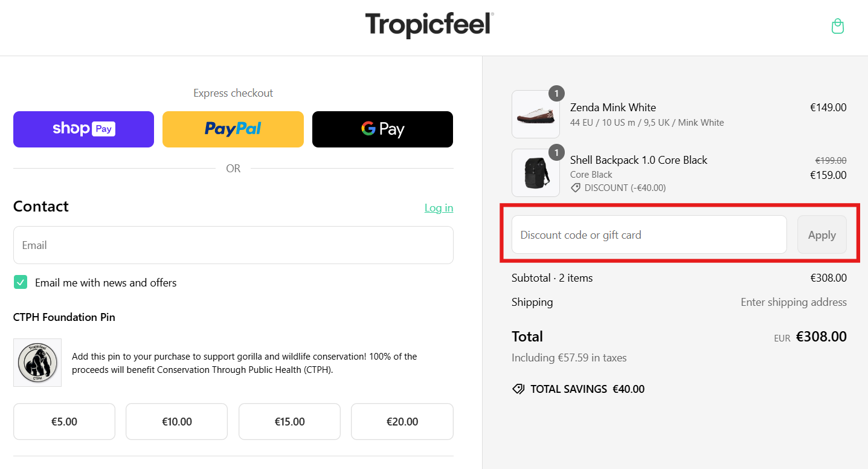The image size is (868, 469).
Task: Click the Tropicfeel logo
Action: pyautogui.click(x=429, y=25)
